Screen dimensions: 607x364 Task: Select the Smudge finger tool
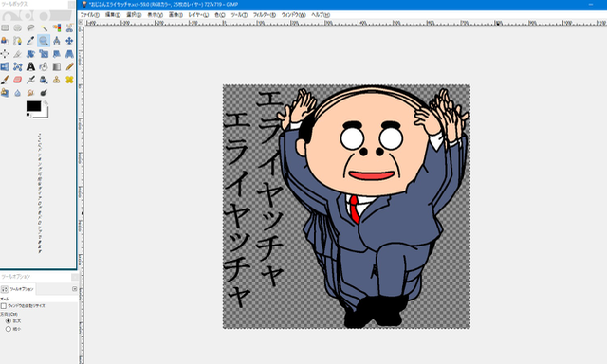[x=30, y=93]
